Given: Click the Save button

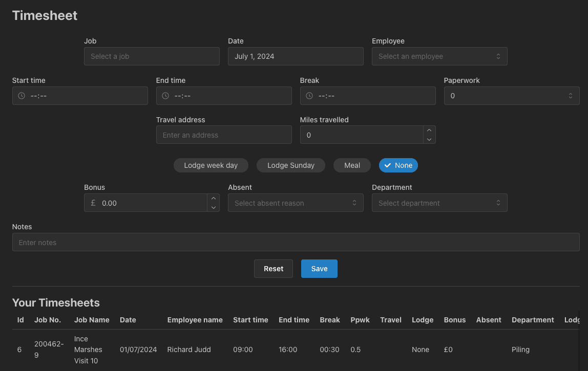Looking at the screenshot, I should [x=319, y=268].
